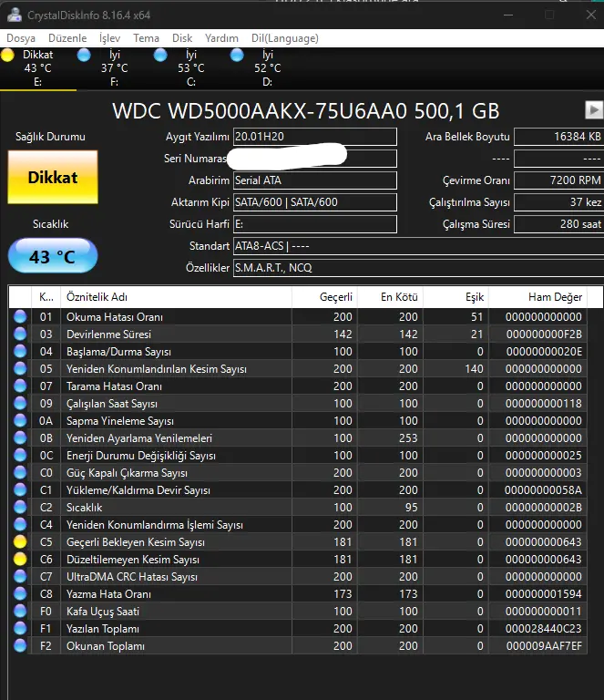Click blue status icon for attribute 09
This screenshot has width=604, height=700.
(20, 403)
